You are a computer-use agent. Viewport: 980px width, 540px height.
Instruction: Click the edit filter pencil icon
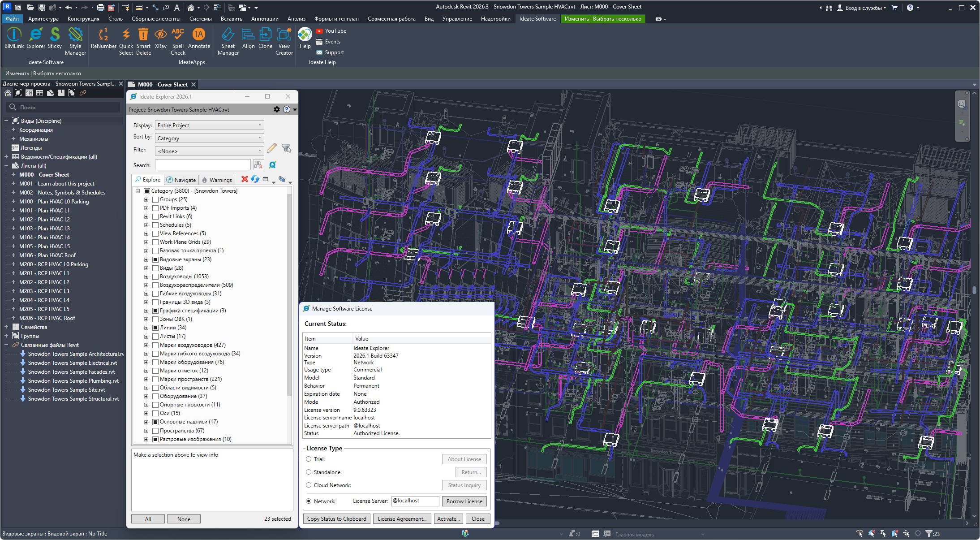pyautogui.click(x=272, y=148)
